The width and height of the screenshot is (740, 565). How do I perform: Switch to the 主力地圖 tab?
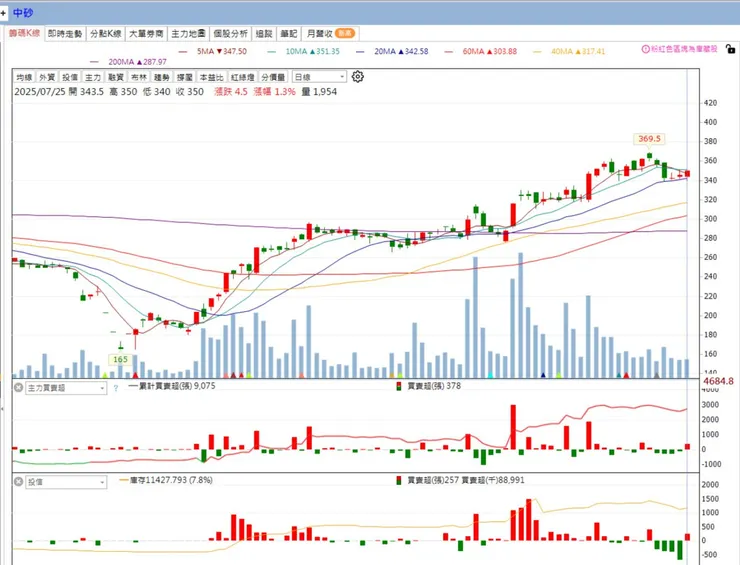pyautogui.click(x=188, y=34)
